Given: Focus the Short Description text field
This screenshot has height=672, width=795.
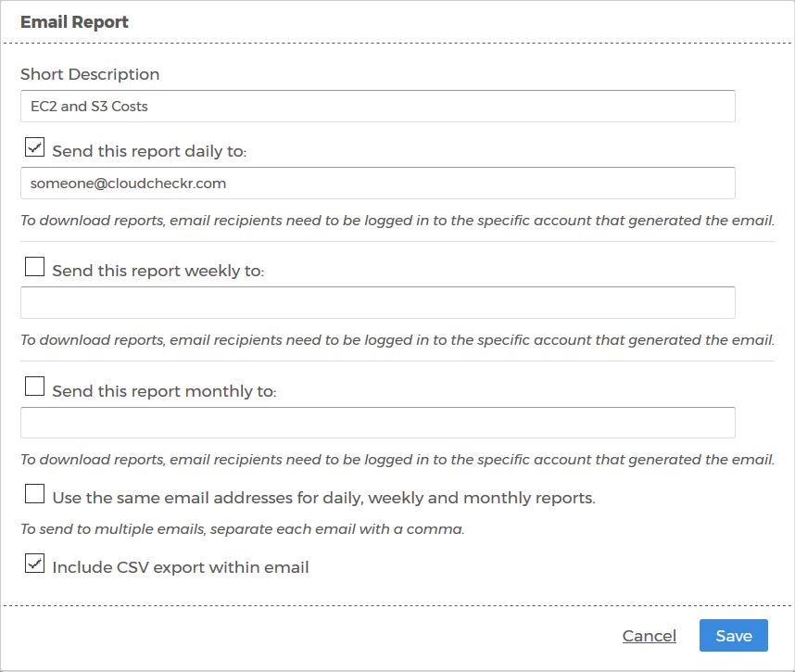Looking at the screenshot, I should click(378, 106).
